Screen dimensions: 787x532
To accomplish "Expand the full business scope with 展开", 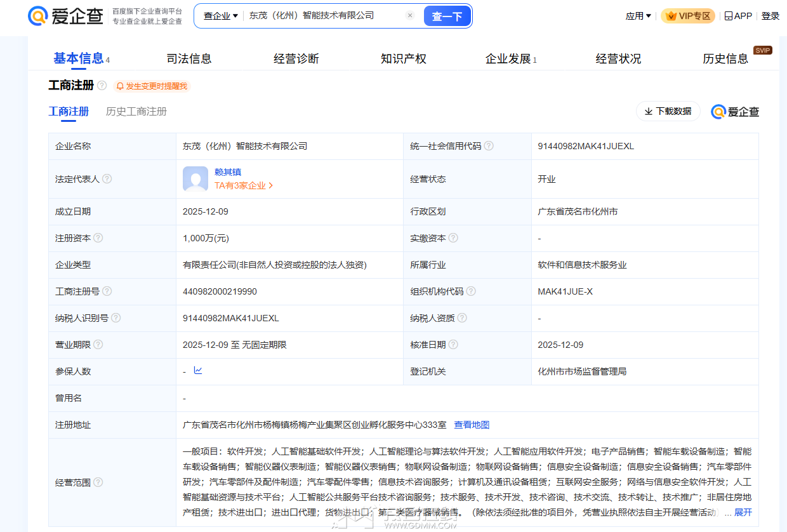I will click(x=743, y=512).
